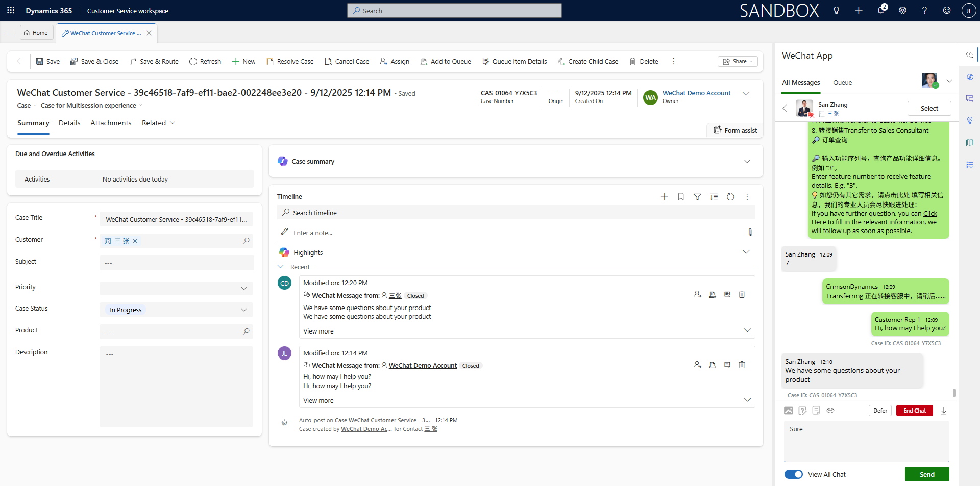The height and width of the screenshot is (486, 980).
Task: Switch to the Queue tab in WeChat App
Action: pyautogui.click(x=842, y=83)
